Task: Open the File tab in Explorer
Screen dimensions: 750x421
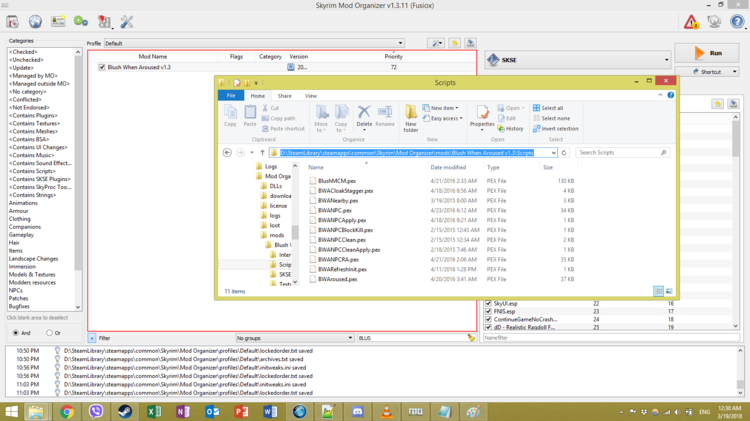Action: 231,96
